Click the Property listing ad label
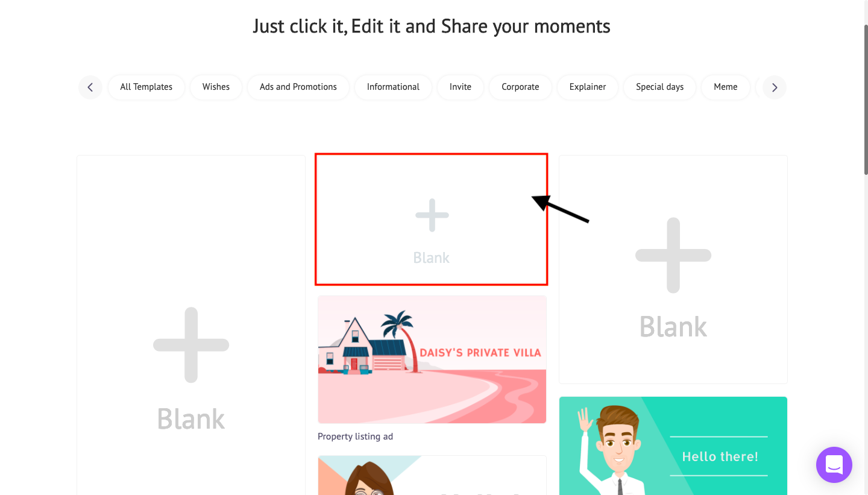Screen dimensions: 868x495 coord(356,437)
